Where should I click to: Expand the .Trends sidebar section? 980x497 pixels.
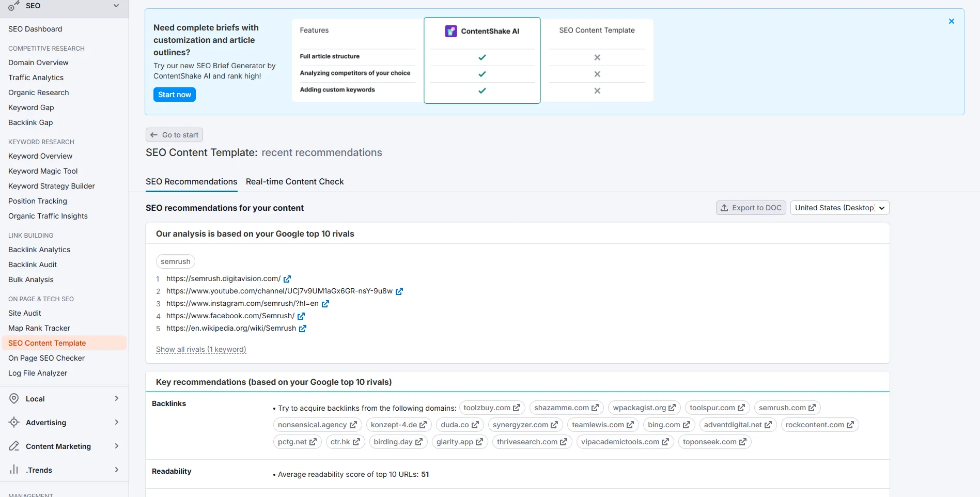point(116,470)
